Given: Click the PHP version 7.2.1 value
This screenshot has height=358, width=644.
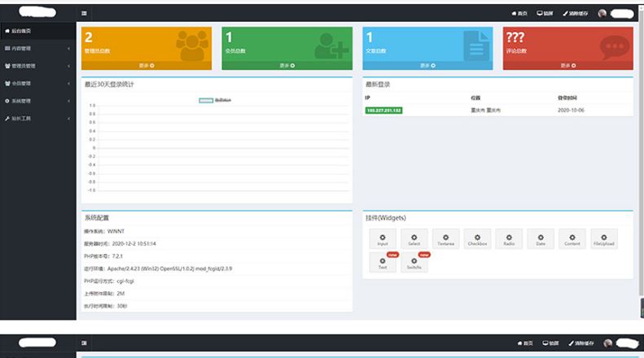Looking at the screenshot, I should [x=117, y=256].
